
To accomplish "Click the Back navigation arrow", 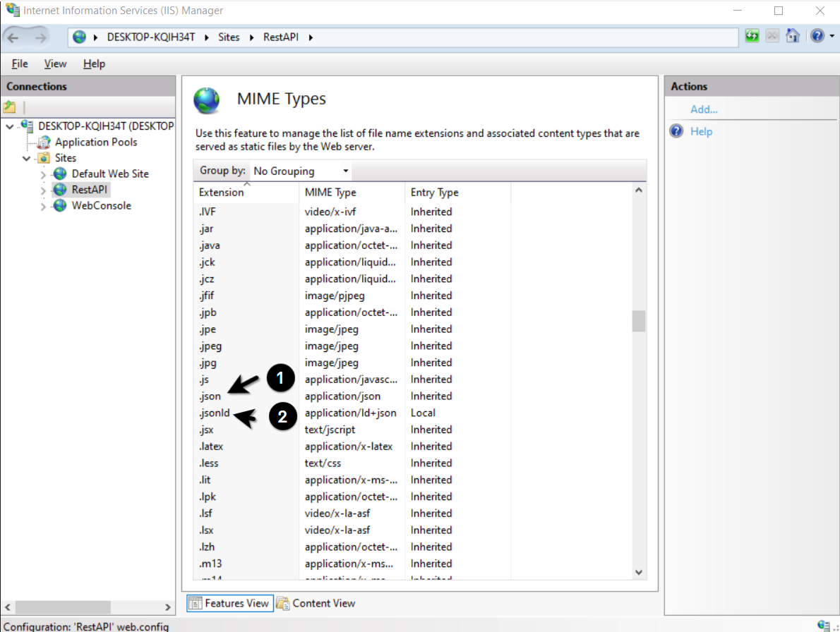I will tap(13, 37).
